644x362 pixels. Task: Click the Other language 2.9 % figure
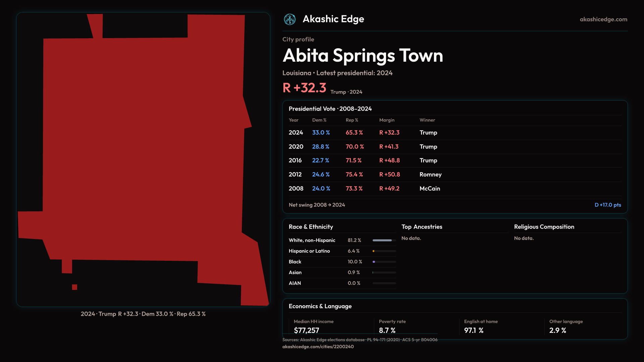click(557, 330)
